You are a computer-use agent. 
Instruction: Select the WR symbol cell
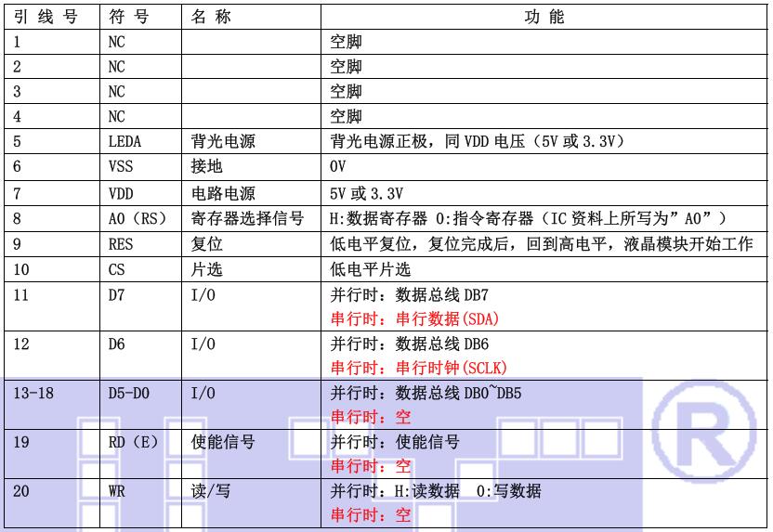click(x=116, y=492)
